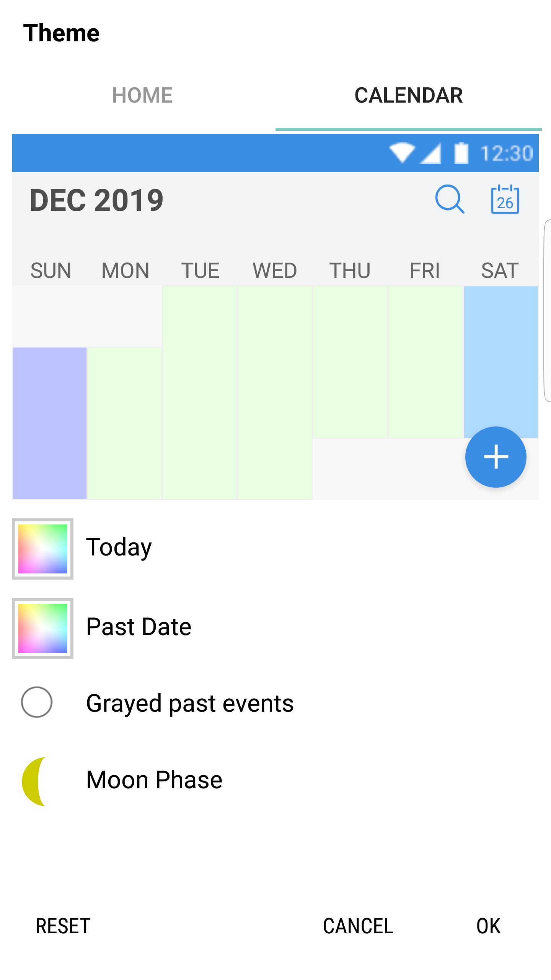Image resolution: width=551 pixels, height=980 pixels.
Task: Tap the DEC 2019 month title
Action: coord(97,200)
